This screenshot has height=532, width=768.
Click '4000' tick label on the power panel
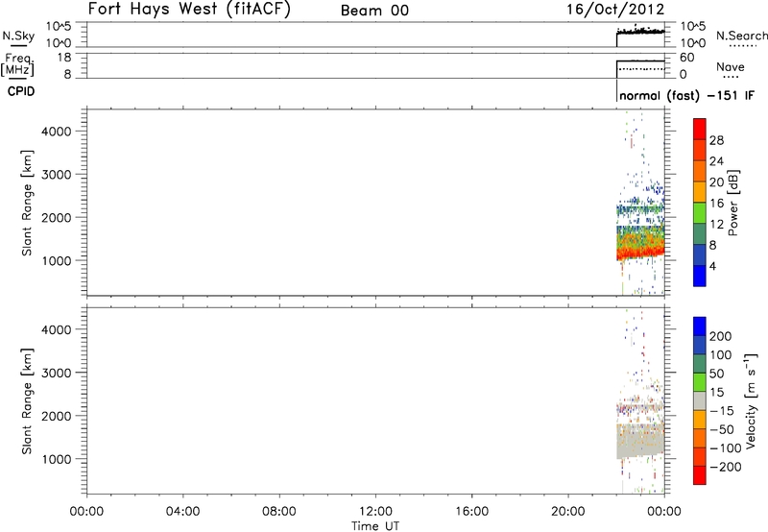[x=57, y=132]
